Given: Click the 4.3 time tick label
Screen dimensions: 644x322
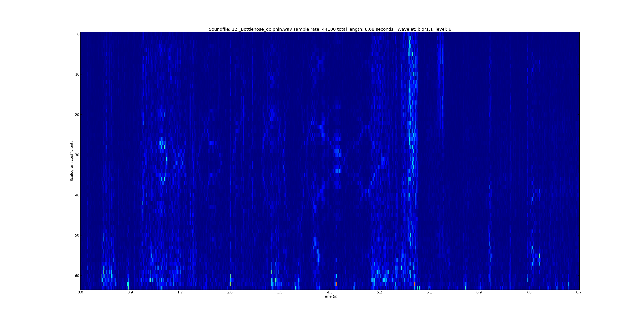Looking at the screenshot, I should click(330, 292).
